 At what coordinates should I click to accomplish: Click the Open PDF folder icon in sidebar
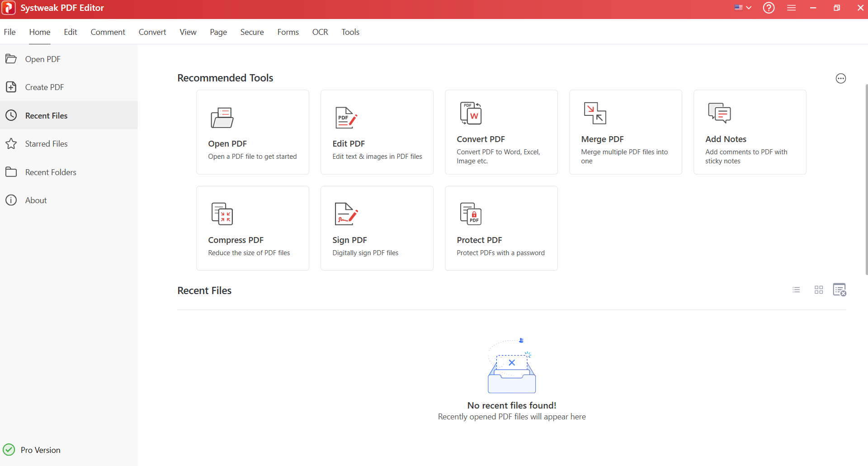tap(11, 59)
